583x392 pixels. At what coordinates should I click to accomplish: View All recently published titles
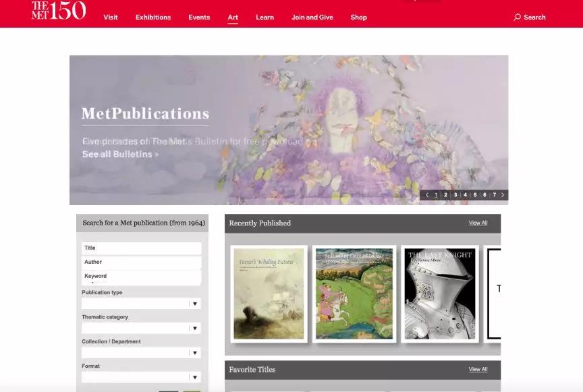pos(478,223)
